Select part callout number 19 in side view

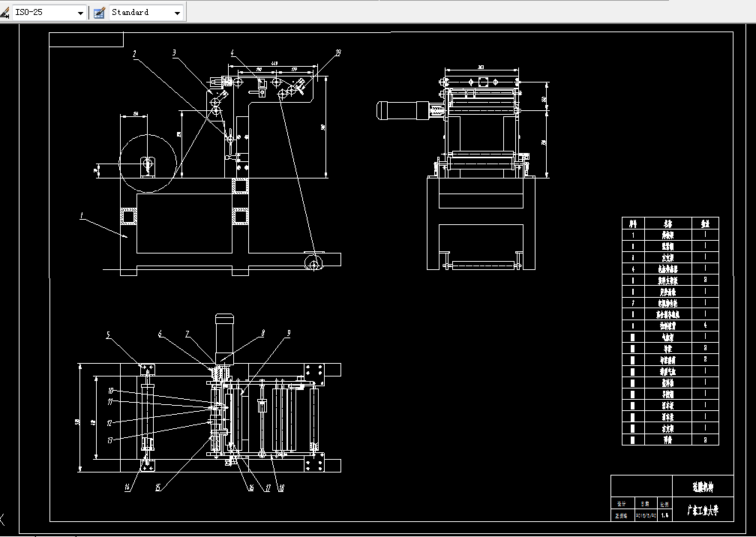(338, 53)
